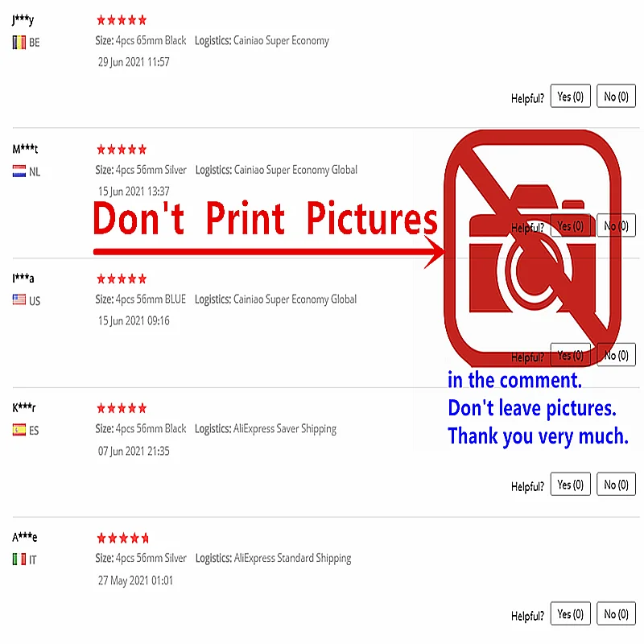Click the US flag icon
Screen dimensions: 644x644
19,299
